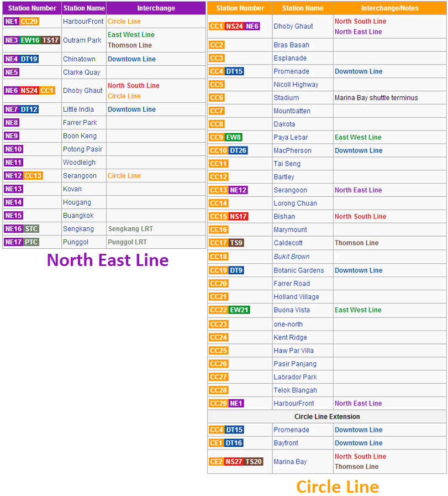Click the NE5 station code badge
448x496 pixels.
[12, 72]
